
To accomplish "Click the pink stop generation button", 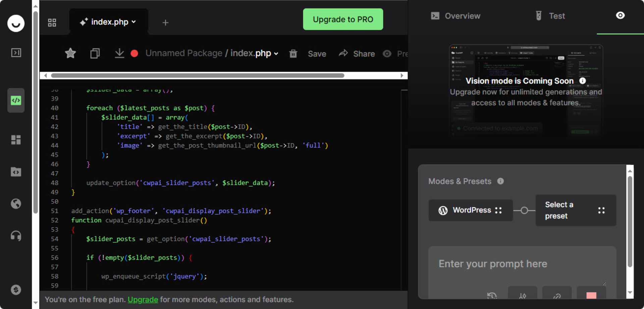I will point(591,293).
